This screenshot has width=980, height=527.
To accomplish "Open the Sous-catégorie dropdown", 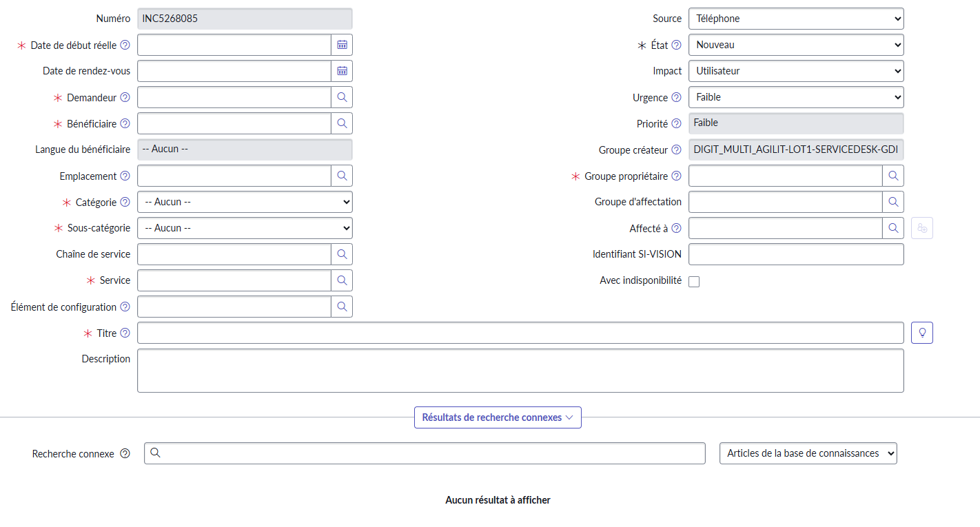I will point(245,228).
